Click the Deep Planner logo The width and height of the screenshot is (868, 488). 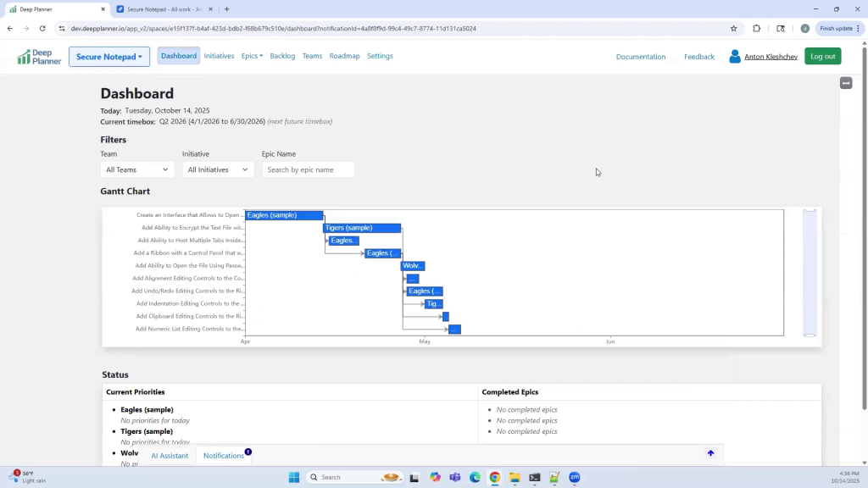tap(39, 57)
